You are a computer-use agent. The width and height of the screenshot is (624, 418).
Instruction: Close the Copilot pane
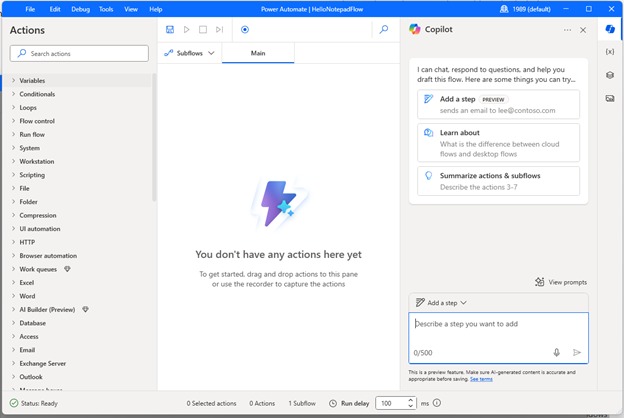(583, 30)
